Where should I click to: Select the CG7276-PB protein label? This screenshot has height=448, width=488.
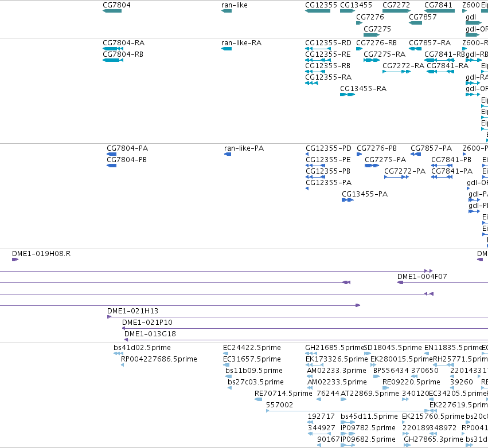(377, 148)
